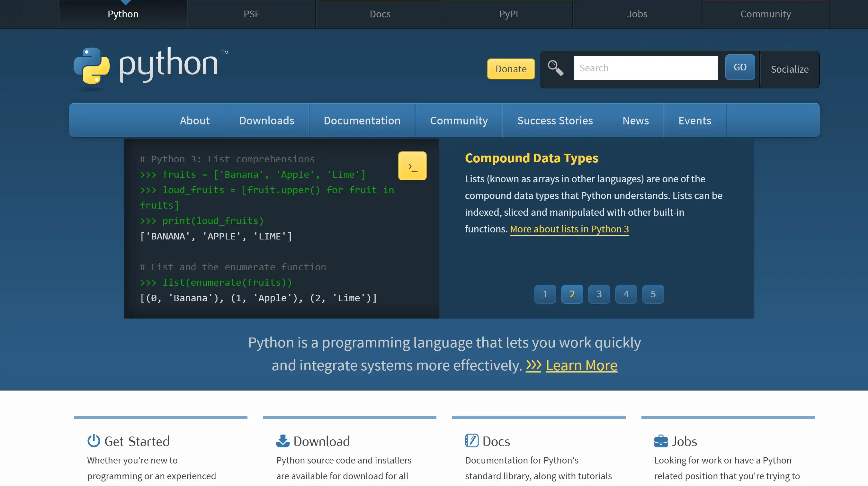The height and width of the screenshot is (486, 868).
Task: Jump to slide 4 of the carousel
Action: point(626,294)
